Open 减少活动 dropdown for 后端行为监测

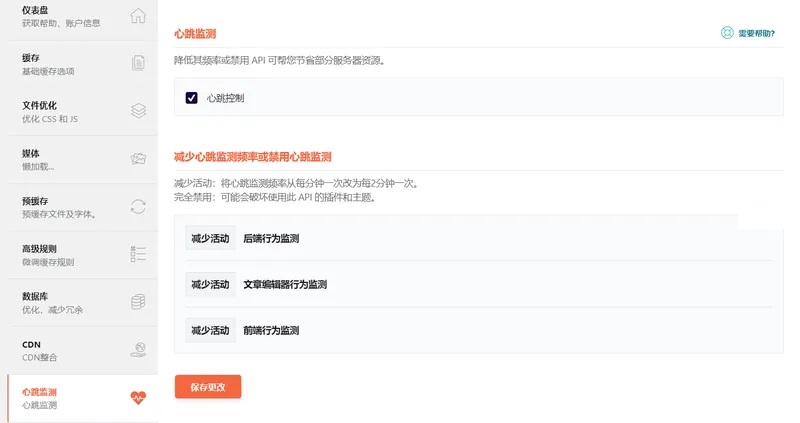210,239
